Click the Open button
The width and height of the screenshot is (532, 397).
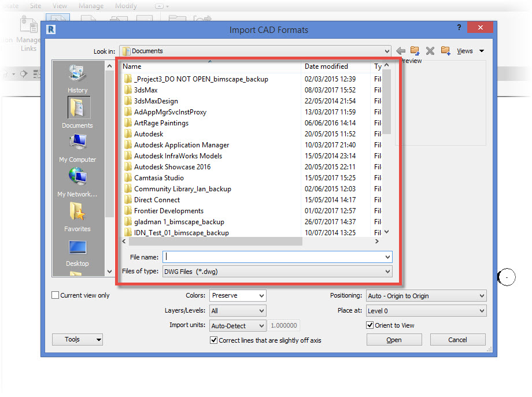[x=394, y=340]
